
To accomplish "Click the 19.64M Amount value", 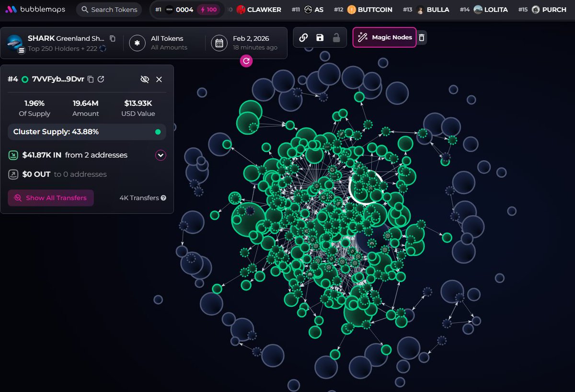I will [86, 103].
